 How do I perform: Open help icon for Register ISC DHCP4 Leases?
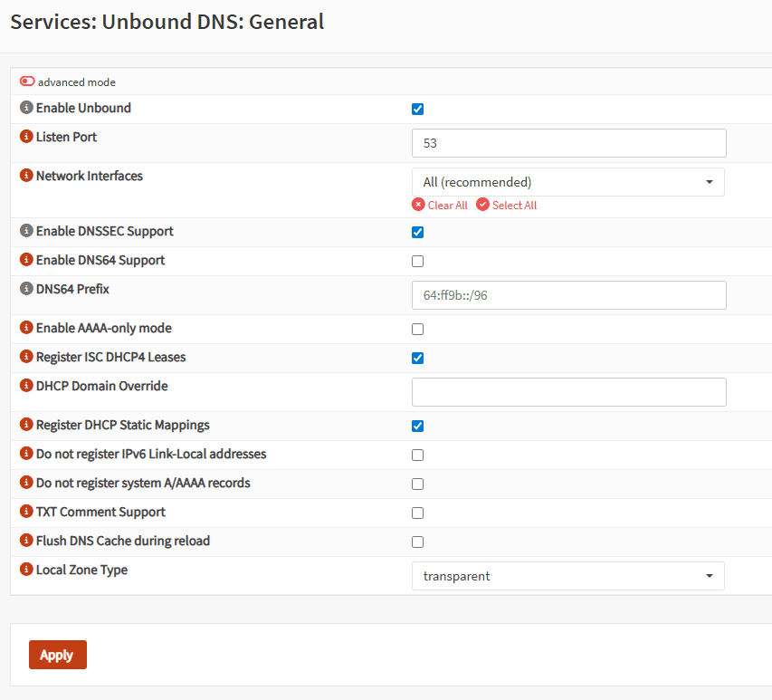pos(26,357)
